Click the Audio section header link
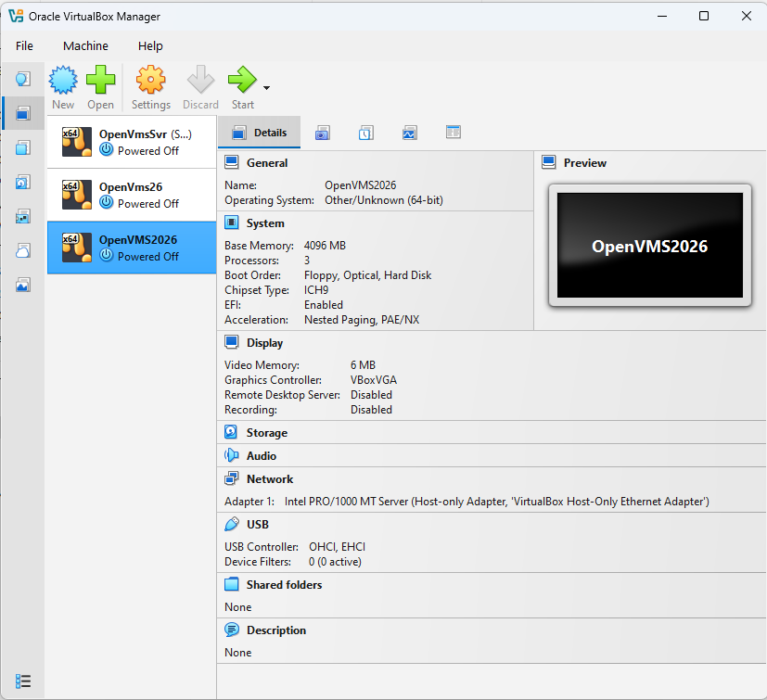The height and width of the screenshot is (700, 767). [262, 456]
